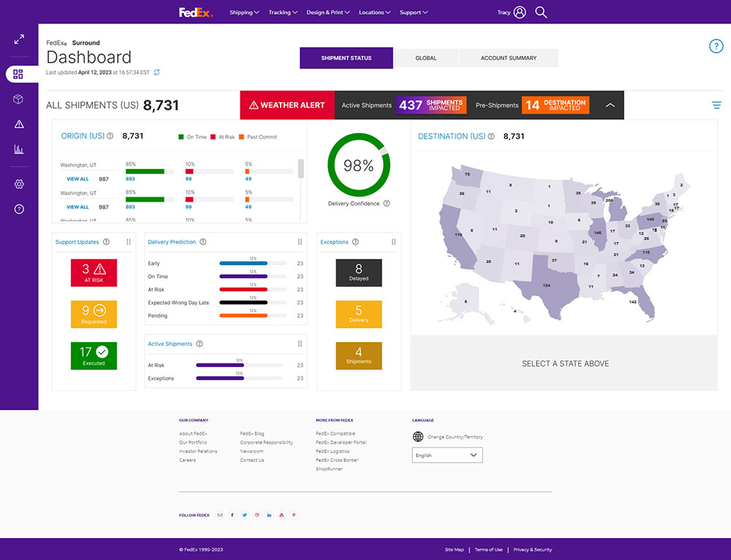
Task: Refresh the dashboard last-updated timestamp
Action: coord(156,72)
